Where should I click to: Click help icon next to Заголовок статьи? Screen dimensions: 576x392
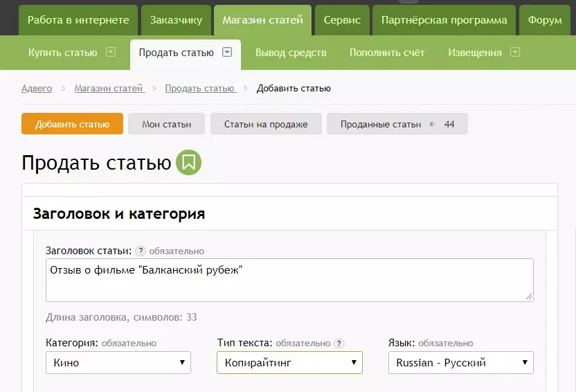141,251
